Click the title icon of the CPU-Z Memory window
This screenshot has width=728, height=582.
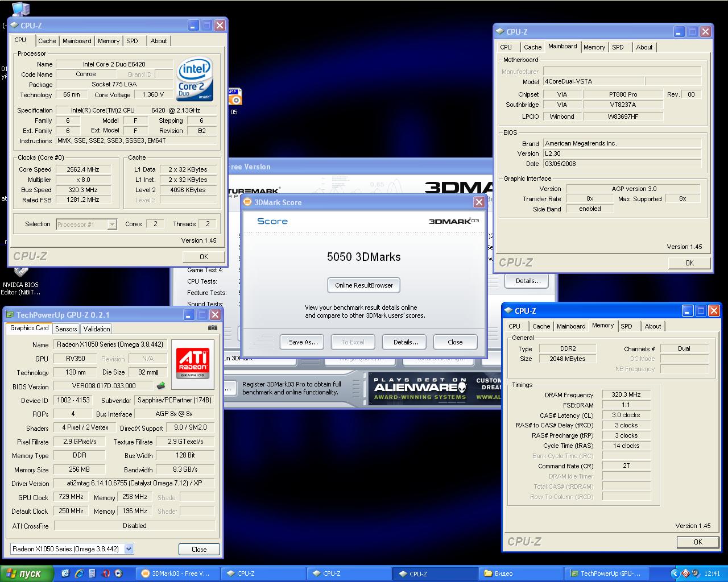(x=508, y=310)
